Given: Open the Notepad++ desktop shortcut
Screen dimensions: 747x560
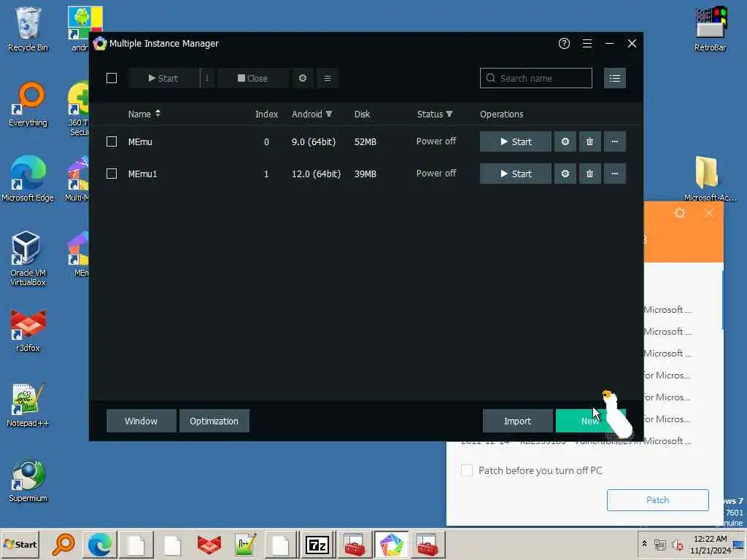Looking at the screenshot, I should pyautogui.click(x=28, y=405).
